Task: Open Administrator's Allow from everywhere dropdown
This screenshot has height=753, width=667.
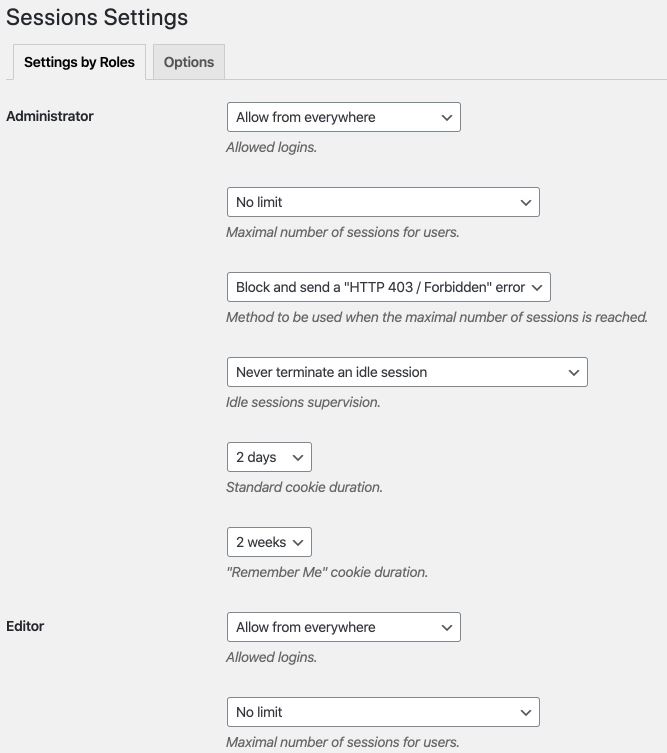Action: coord(344,117)
